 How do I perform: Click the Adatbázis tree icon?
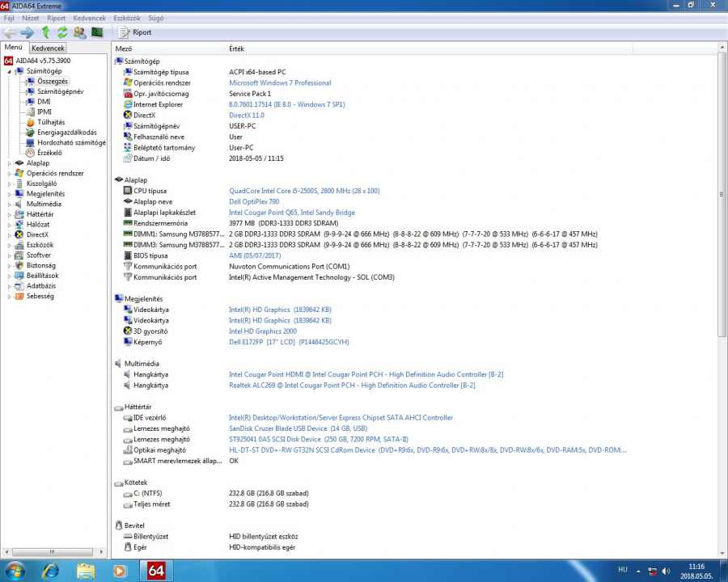point(19,285)
